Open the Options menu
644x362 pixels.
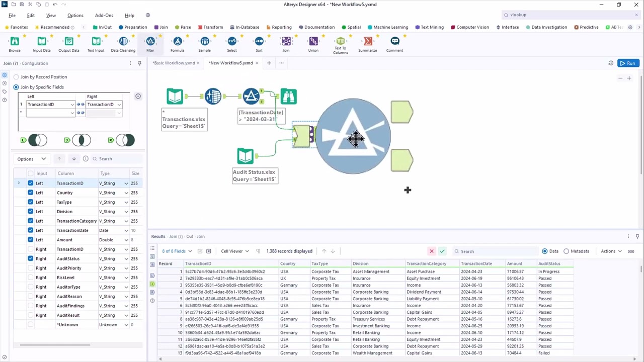click(x=75, y=15)
